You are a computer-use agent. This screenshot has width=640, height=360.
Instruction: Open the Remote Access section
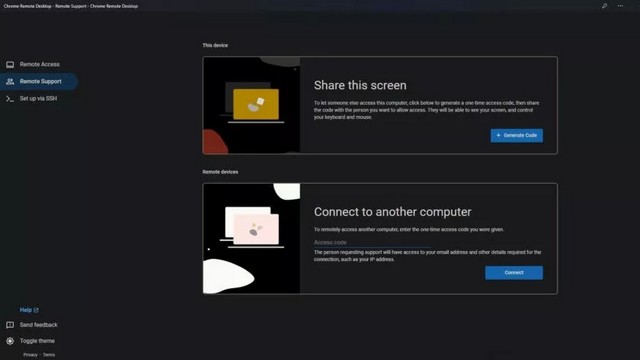click(x=39, y=64)
